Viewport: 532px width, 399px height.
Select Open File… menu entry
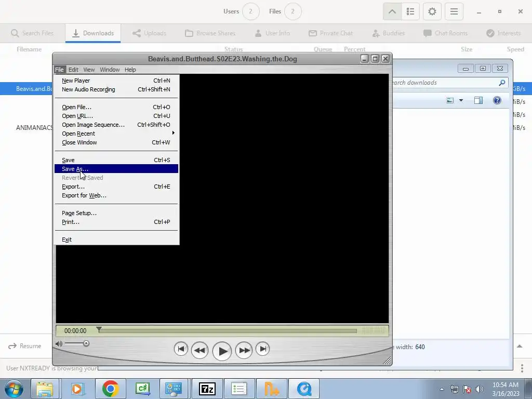(x=116, y=107)
